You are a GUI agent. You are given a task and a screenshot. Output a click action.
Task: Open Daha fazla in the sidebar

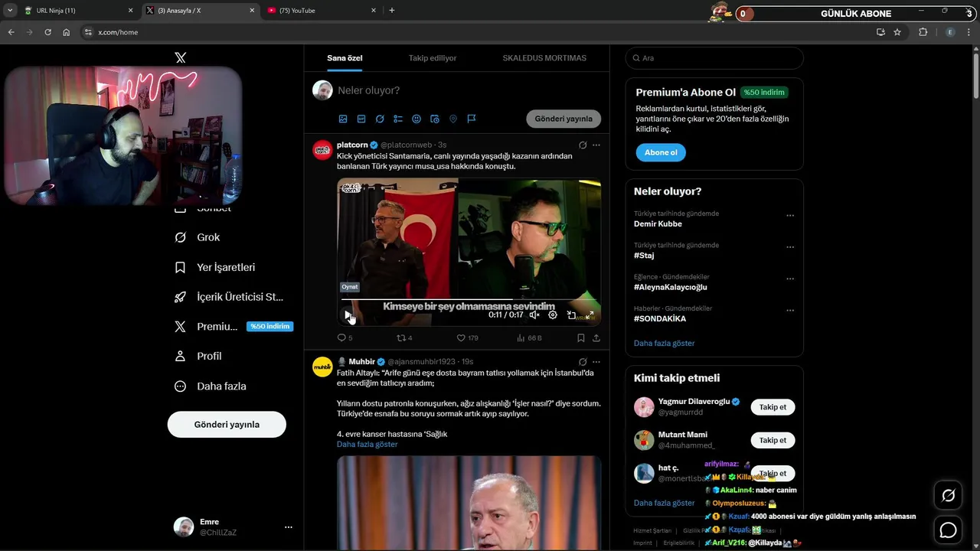pos(211,386)
